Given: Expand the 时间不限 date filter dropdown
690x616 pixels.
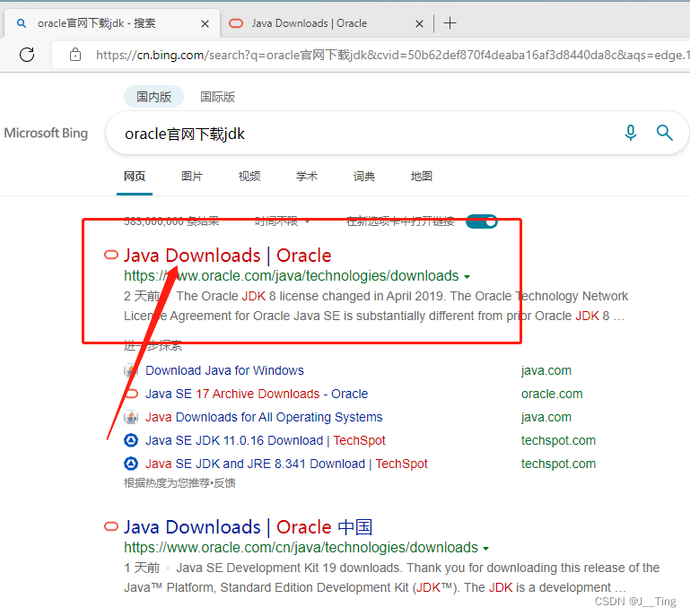Looking at the screenshot, I should click(282, 221).
